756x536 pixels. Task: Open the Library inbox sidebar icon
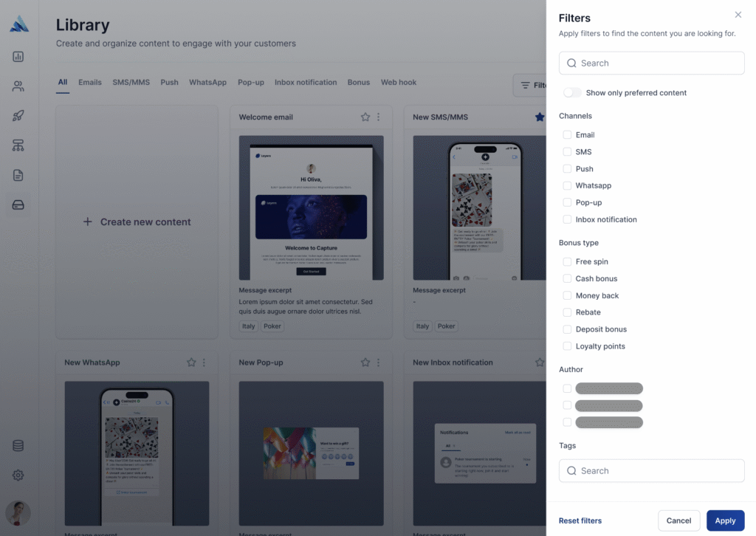pyautogui.click(x=18, y=205)
